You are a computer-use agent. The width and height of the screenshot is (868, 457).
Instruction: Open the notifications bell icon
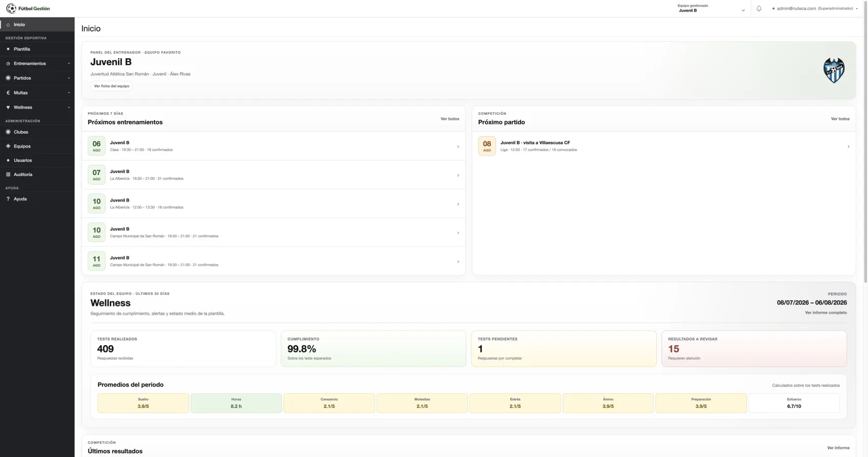759,9
